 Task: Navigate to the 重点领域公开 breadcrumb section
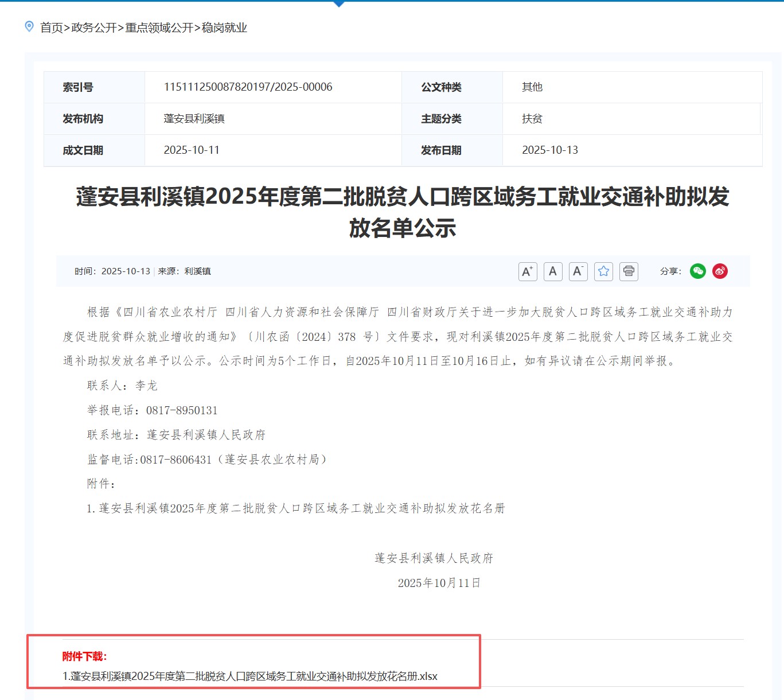point(159,28)
